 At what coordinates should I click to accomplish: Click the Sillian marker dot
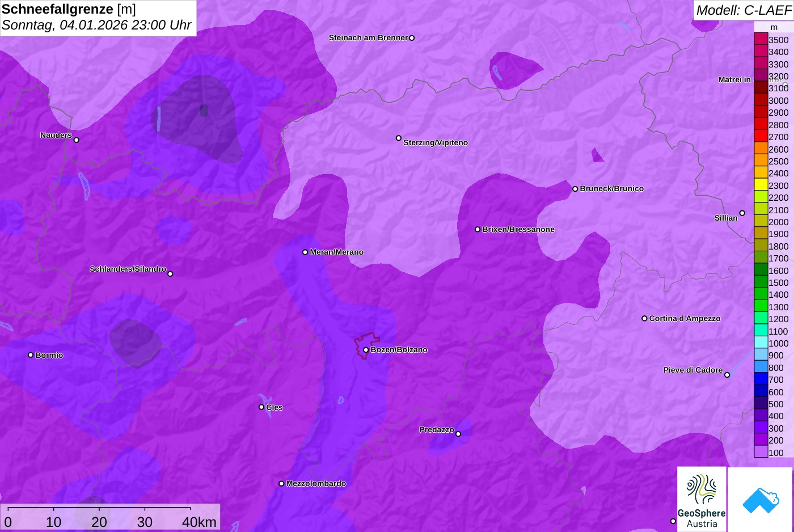[x=742, y=213]
